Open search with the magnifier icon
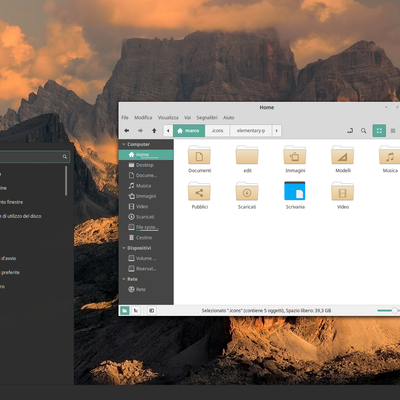400x400 pixels. tap(364, 131)
